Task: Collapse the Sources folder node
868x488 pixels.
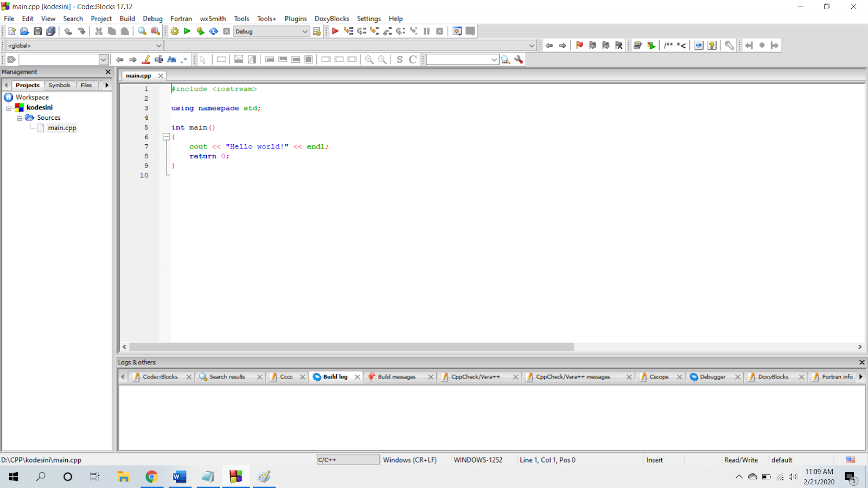Action: point(19,118)
